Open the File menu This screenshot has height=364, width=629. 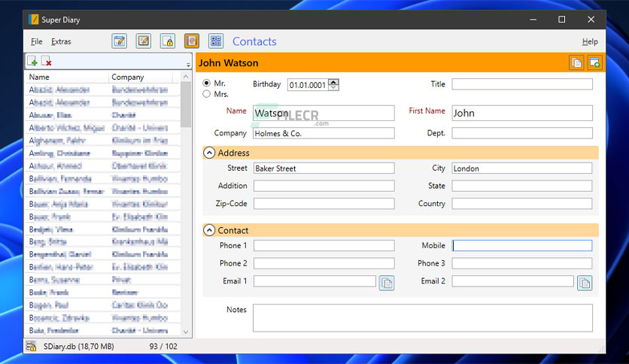coord(37,41)
